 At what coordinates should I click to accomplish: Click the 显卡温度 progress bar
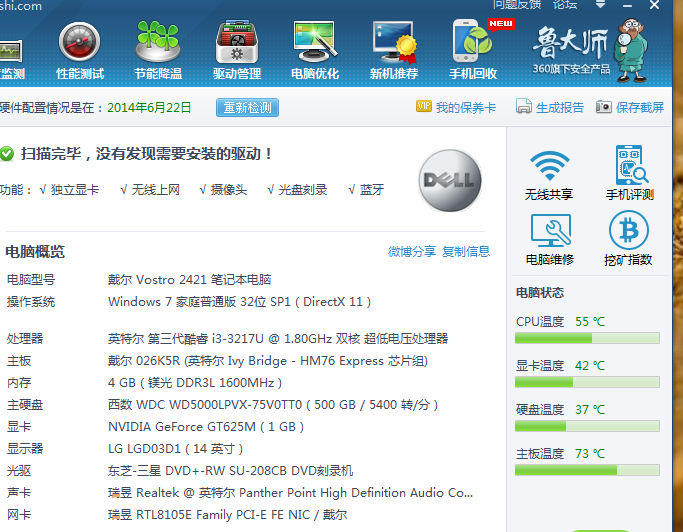tap(587, 382)
